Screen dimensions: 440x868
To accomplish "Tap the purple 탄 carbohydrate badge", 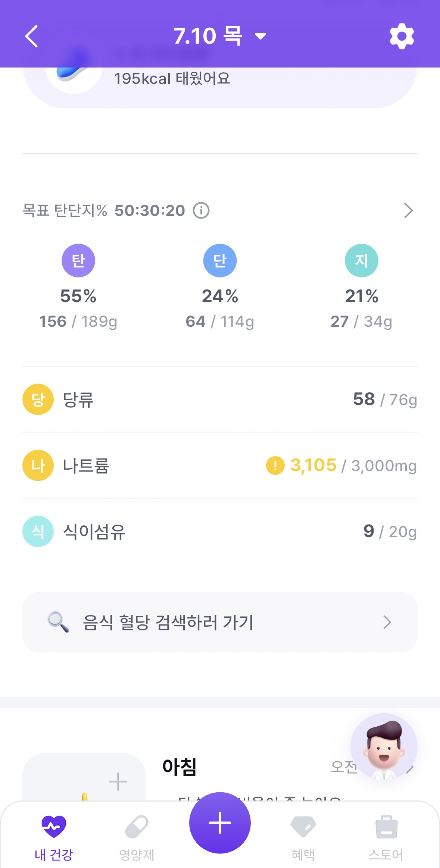I will (x=78, y=260).
